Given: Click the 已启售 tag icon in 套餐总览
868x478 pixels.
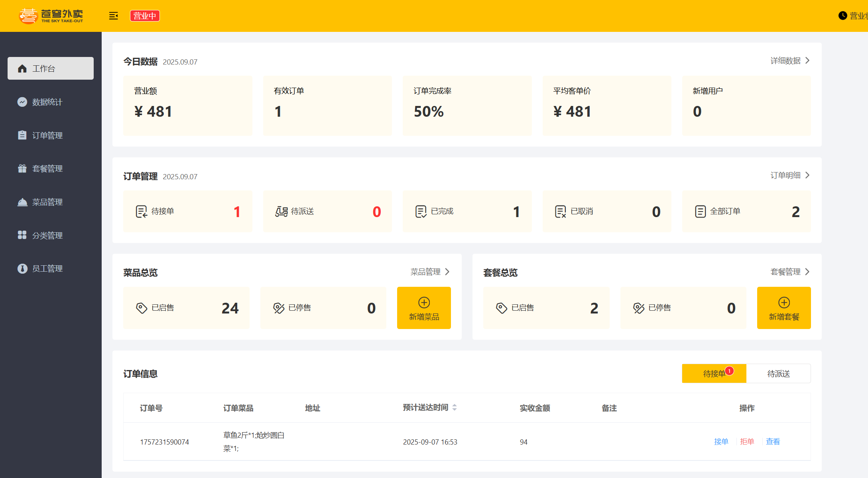Looking at the screenshot, I should [502, 308].
